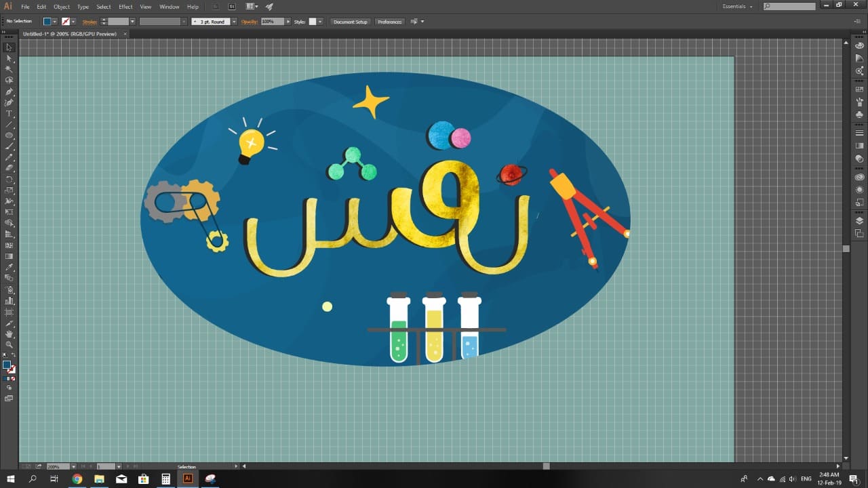Open Calculator from the taskbar

[165, 479]
